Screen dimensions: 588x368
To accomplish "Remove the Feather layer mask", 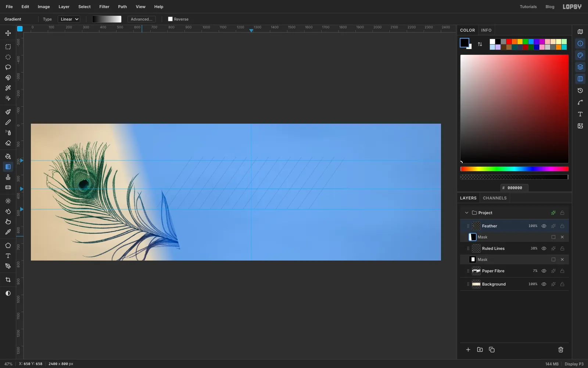I will pos(562,237).
